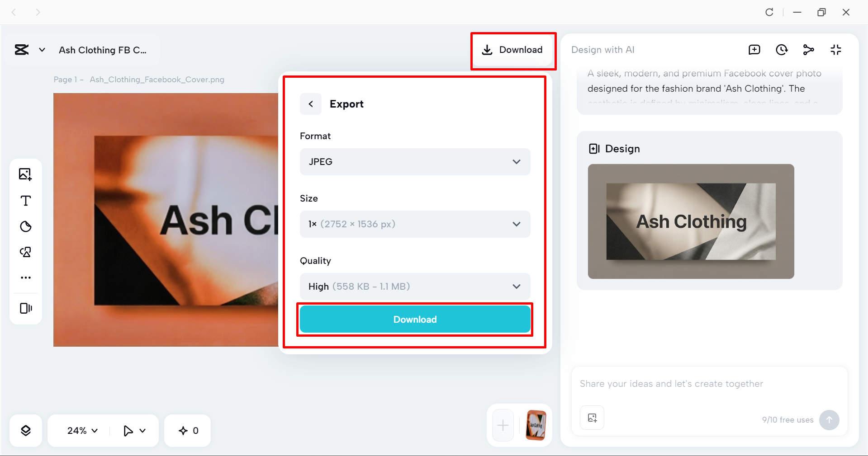868x456 pixels.
Task: Toggle the side panel layout icon
Action: click(26, 308)
